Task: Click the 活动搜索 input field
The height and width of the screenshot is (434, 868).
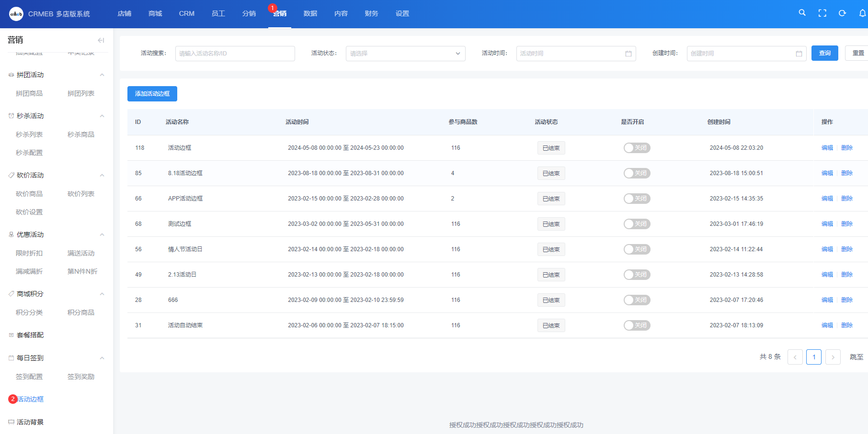Action: pyautogui.click(x=235, y=54)
